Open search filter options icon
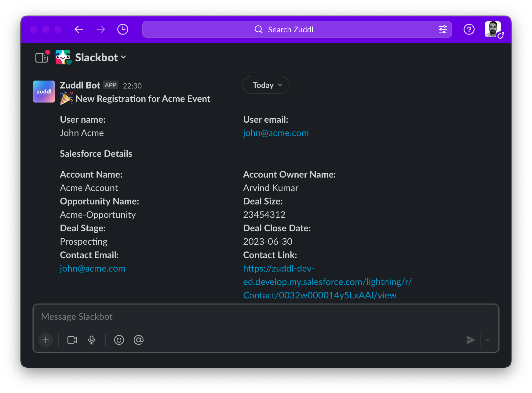This screenshot has height=393, width=532. [x=443, y=29]
